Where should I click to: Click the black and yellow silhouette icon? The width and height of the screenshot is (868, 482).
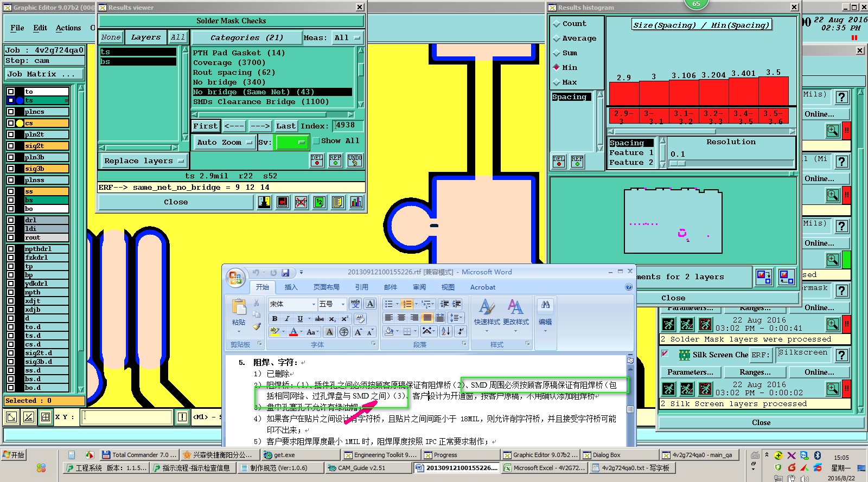pos(264,202)
